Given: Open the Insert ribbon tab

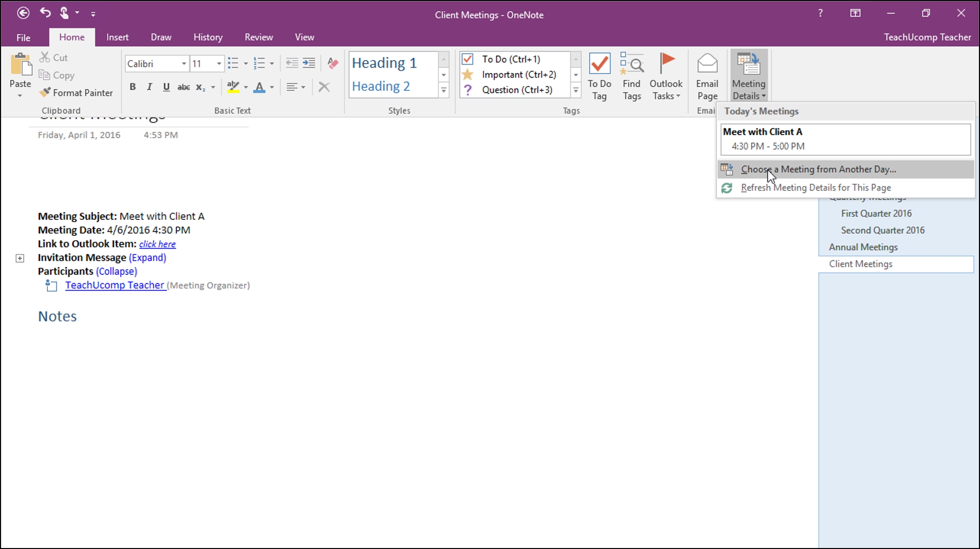Looking at the screenshot, I should (x=118, y=37).
